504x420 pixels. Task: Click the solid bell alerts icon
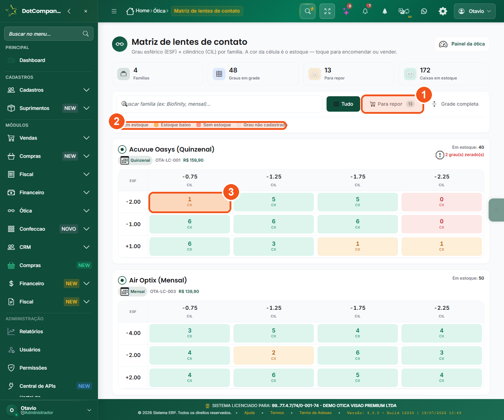pyautogui.click(x=385, y=11)
